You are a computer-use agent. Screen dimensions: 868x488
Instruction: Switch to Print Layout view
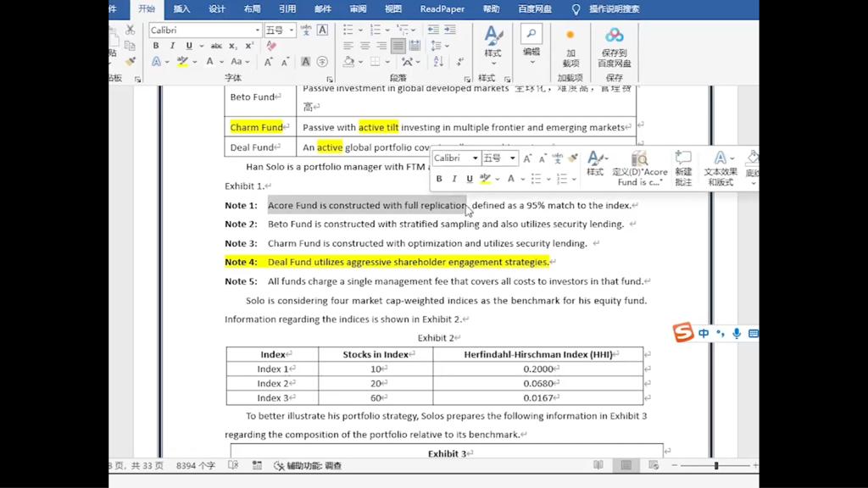(x=626, y=465)
